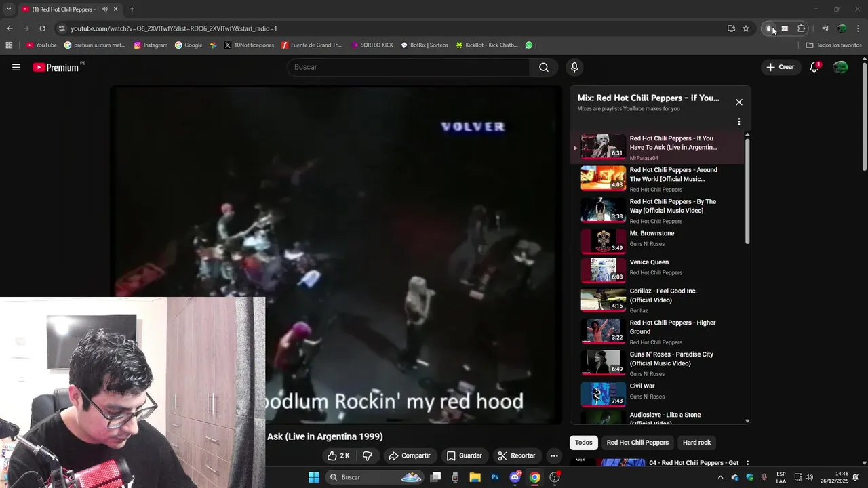Go back in browser history
The width and height of the screenshot is (868, 488).
tap(9, 28)
